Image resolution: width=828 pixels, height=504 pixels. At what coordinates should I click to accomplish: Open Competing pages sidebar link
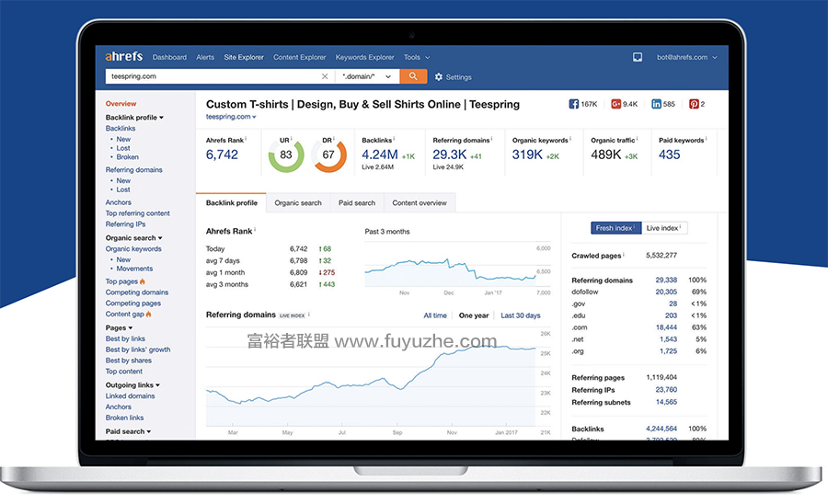pos(133,304)
